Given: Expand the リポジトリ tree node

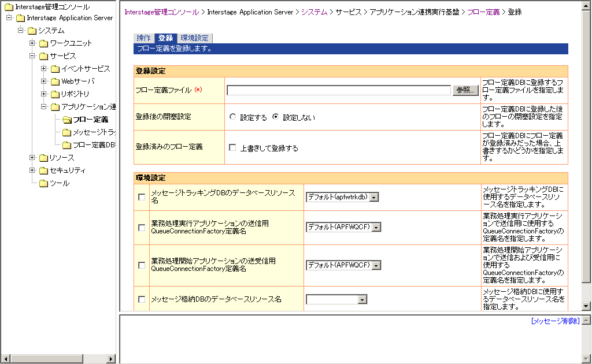Looking at the screenshot, I should tap(44, 94).
